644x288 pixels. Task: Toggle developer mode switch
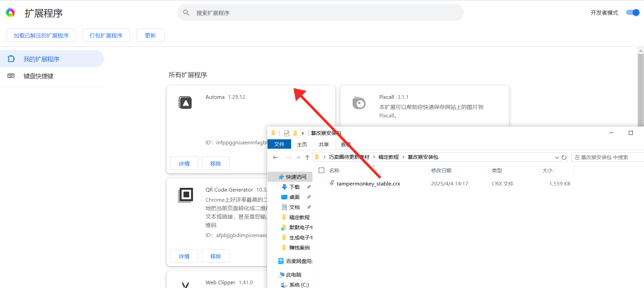click(x=633, y=12)
